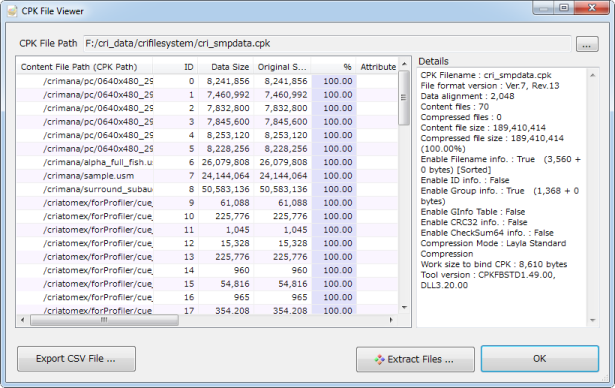
Task: Click Compressed files : 0 text
Action: 461,117
